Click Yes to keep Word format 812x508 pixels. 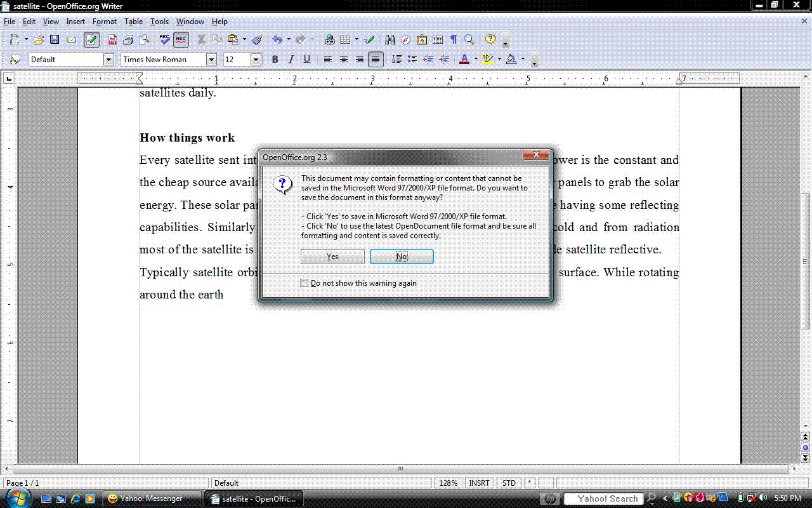point(332,257)
